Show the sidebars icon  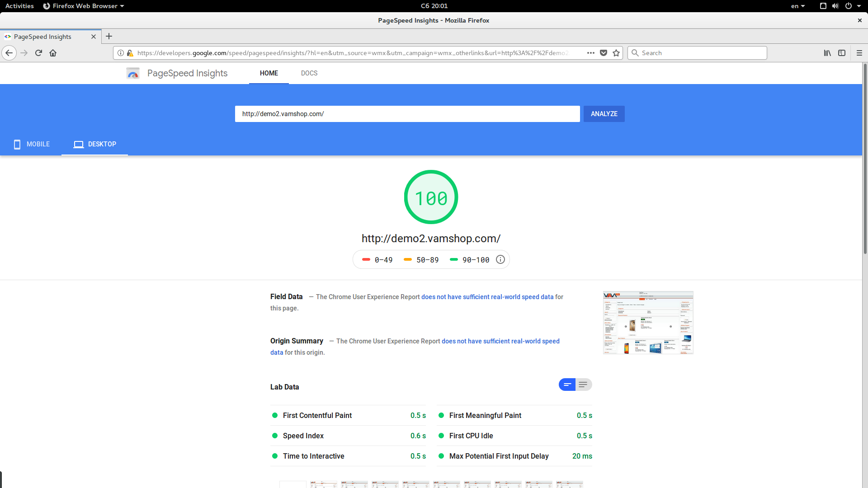(842, 53)
